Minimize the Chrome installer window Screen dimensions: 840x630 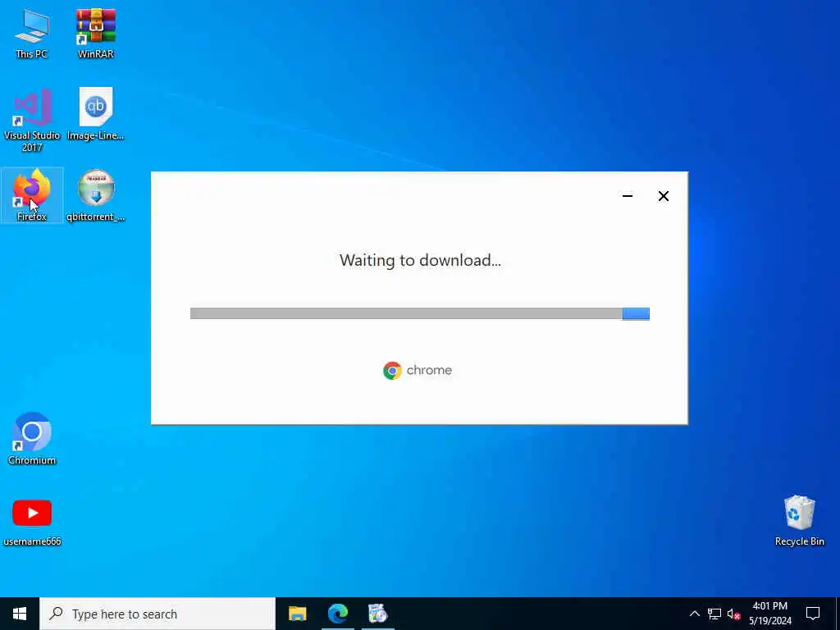pyautogui.click(x=628, y=196)
